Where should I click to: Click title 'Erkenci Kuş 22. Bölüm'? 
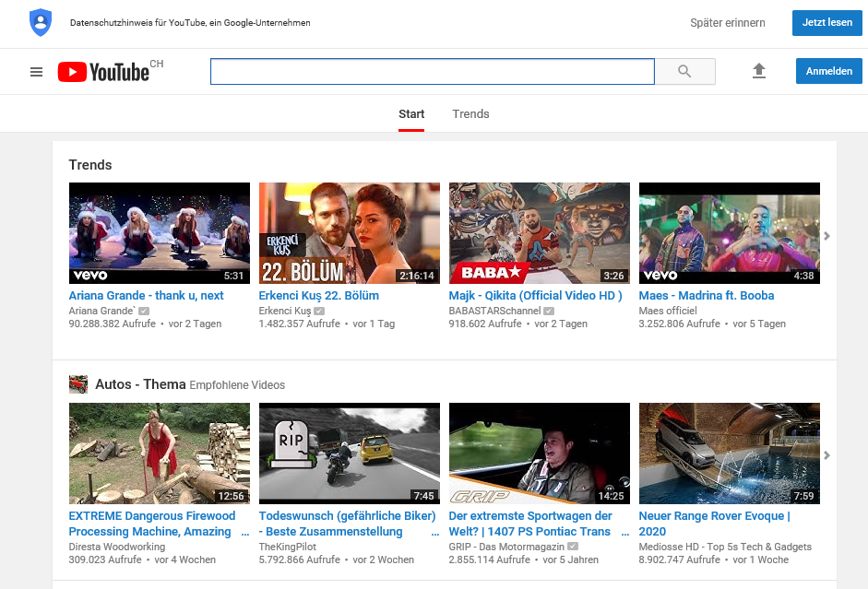click(319, 295)
